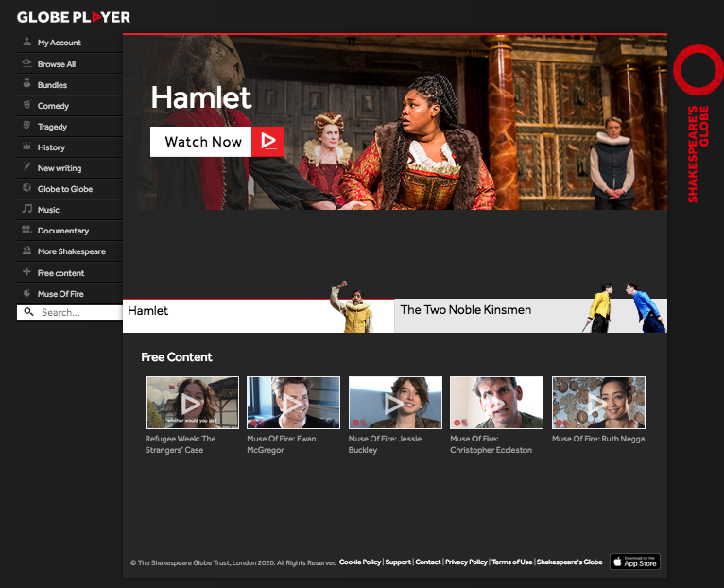Click 'Muse Of Fire: Ruth Negga' caption
This screenshot has height=588, width=724.
(x=598, y=439)
